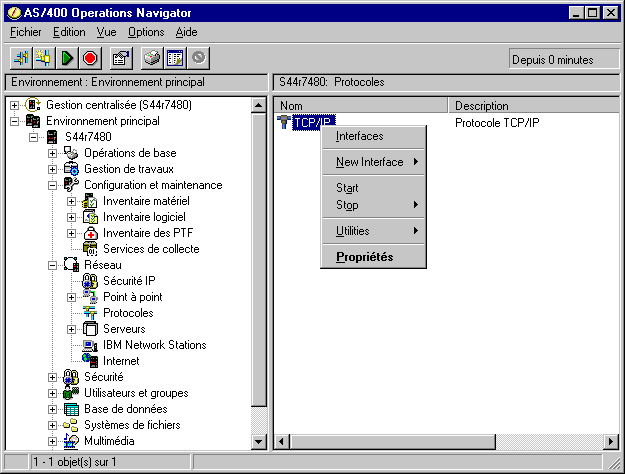This screenshot has width=625, height=474.
Task: Open New Interface submenu
Action: pyautogui.click(x=373, y=162)
